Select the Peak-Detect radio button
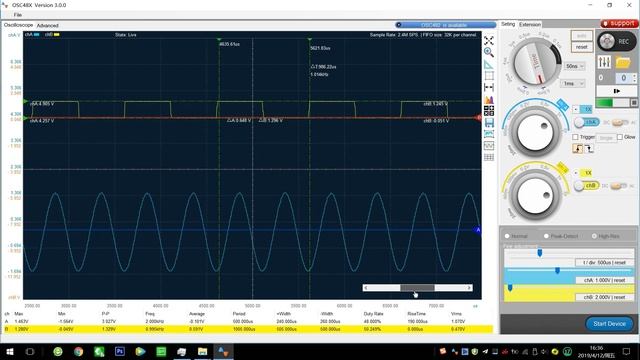This screenshot has width=640, height=360. pyautogui.click(x=546, y=236)
